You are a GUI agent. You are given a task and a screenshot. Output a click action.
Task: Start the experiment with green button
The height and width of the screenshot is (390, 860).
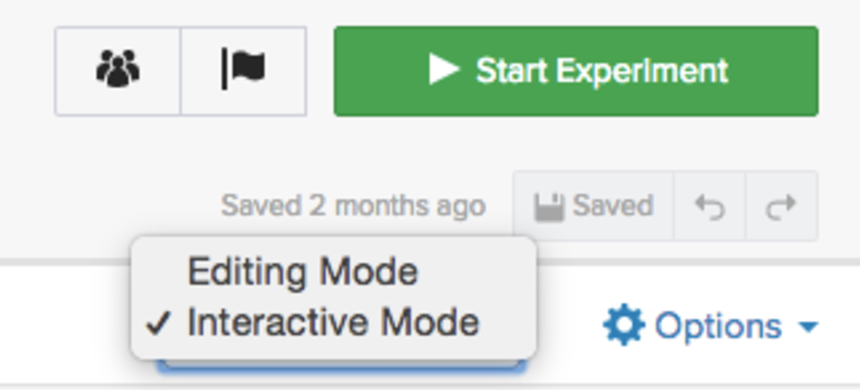pos(576,71)
